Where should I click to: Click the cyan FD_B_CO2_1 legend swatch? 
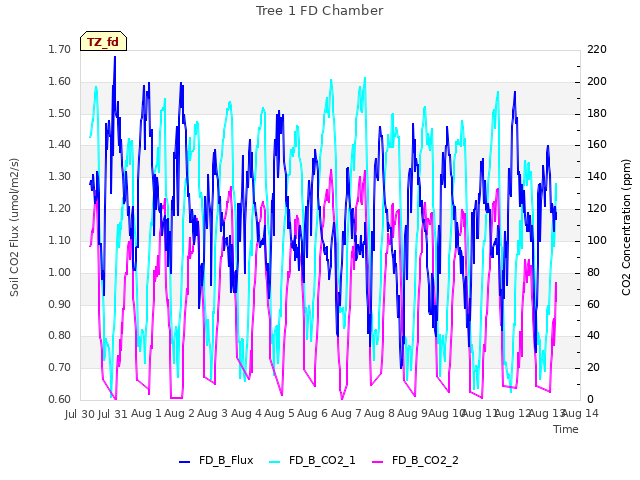pyautogui.click(x=275, y=462)
